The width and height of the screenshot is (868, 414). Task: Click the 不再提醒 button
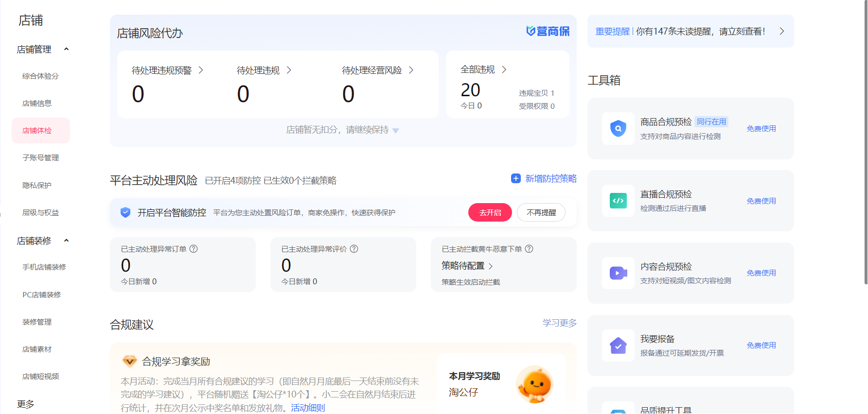tap(541, 212)
